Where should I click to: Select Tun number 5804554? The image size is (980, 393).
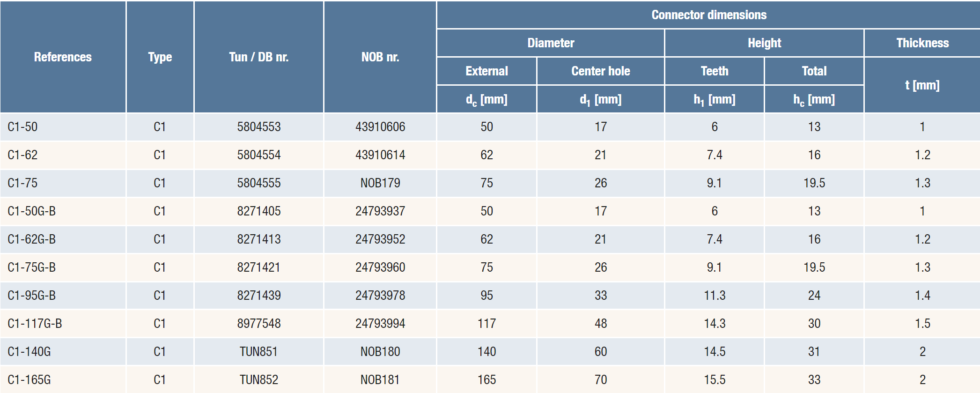pos(258,155)
